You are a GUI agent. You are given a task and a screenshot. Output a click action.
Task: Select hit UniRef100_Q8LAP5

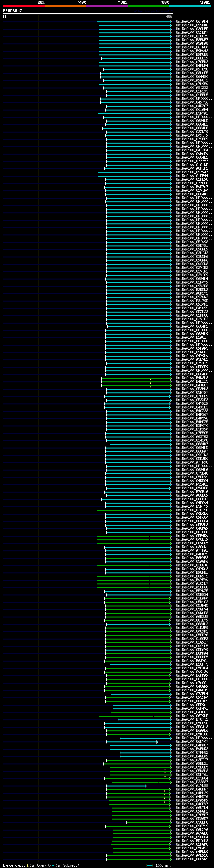(192, 73)
